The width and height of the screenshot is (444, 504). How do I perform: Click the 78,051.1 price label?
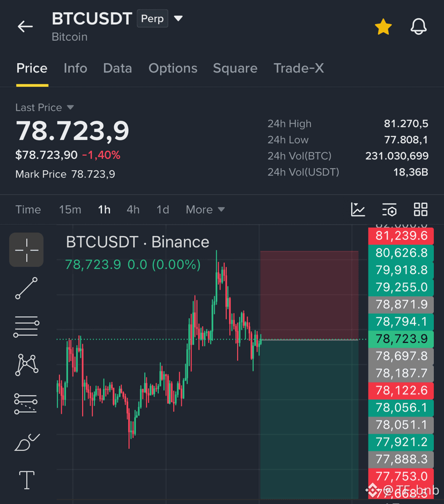(401, 425)
